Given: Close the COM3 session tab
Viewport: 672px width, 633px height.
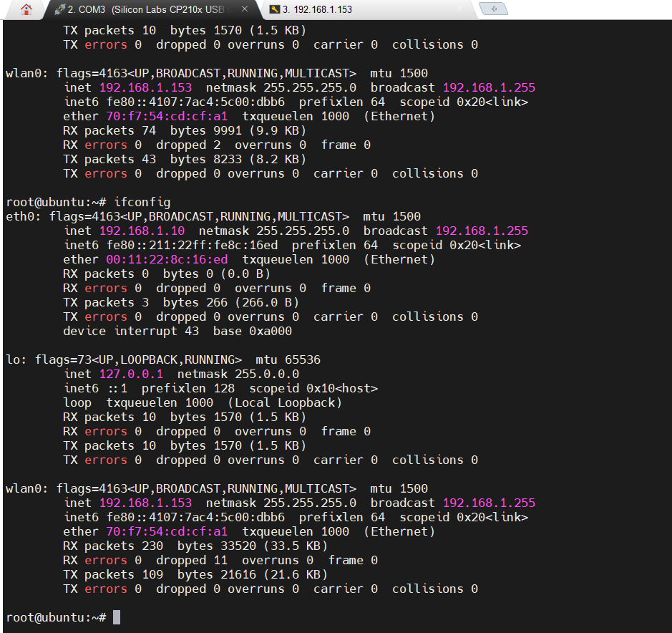Looking at the screenshot, I should (x=245, y=10).
